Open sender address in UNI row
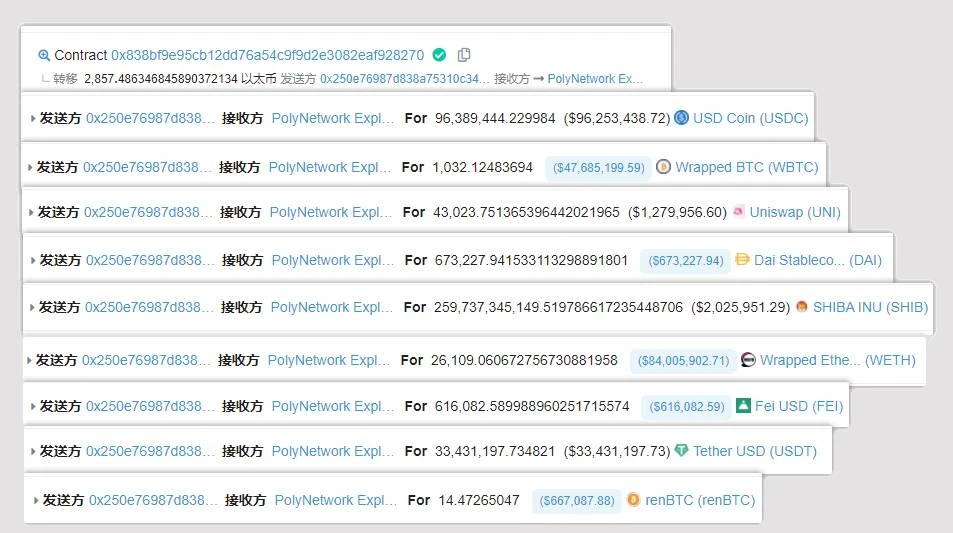 (148, 212)
